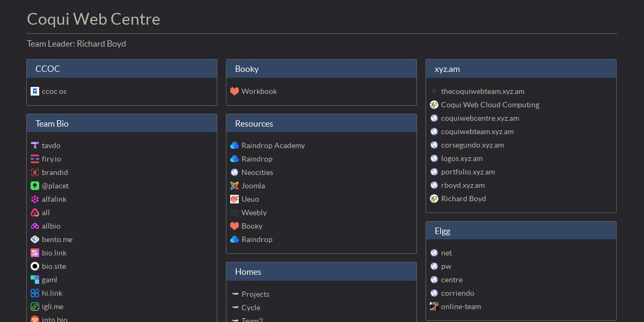Open the all link in Team Bio
The image size is (644, 322).
coord(46,213)
